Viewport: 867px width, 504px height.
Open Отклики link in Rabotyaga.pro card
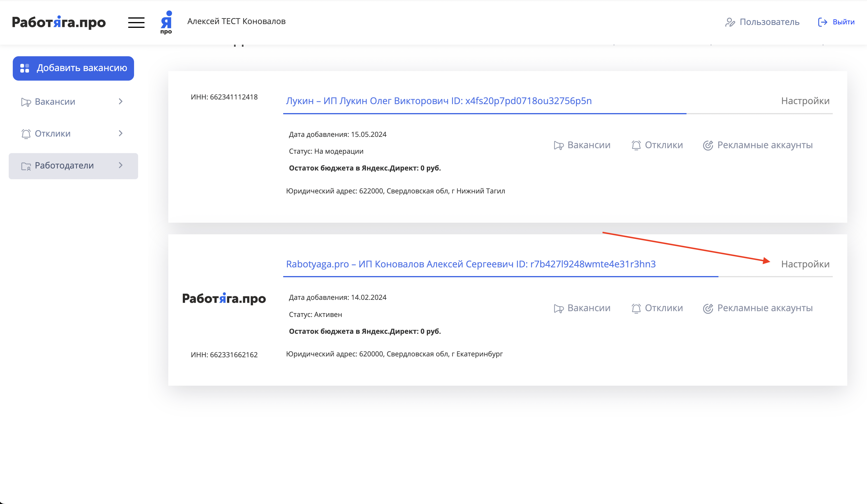click(x=657, y=308)
